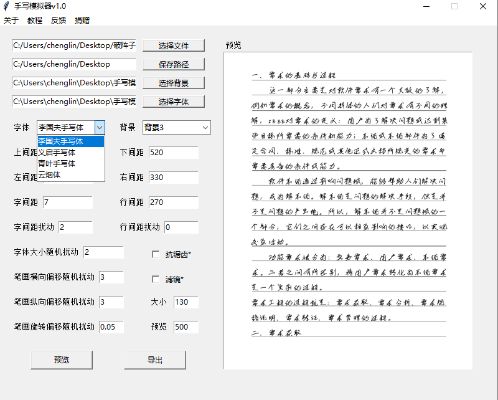Screen dimensions: 498x400
Task: Edit the 行间距 value 270
Action: click(173, 202)
